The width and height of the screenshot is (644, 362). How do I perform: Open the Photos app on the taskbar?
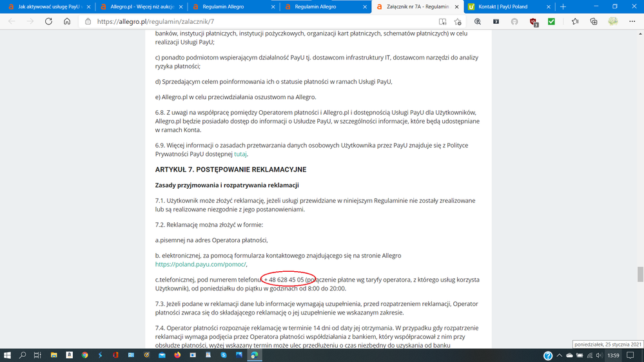(x=239, y=355)
